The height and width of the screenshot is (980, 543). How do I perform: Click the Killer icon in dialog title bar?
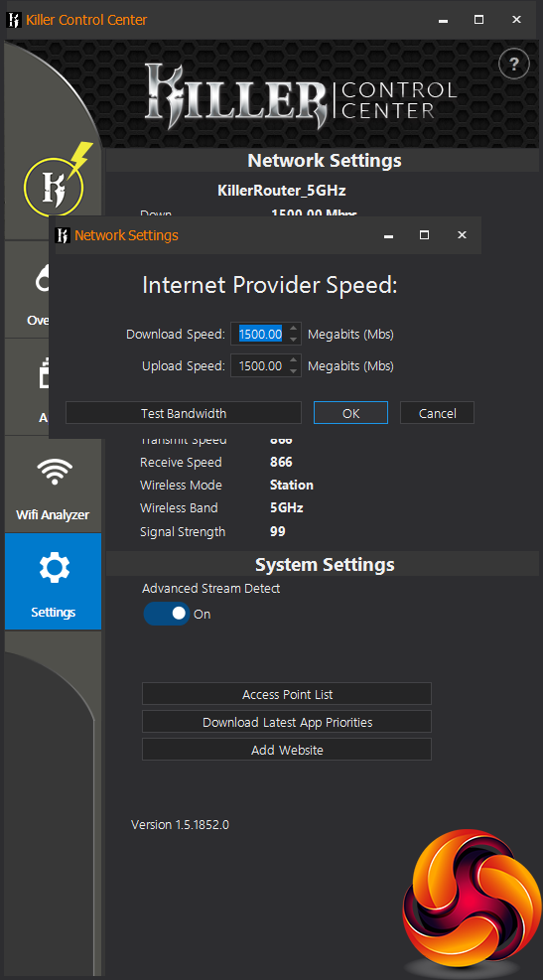tap(63, 235)
